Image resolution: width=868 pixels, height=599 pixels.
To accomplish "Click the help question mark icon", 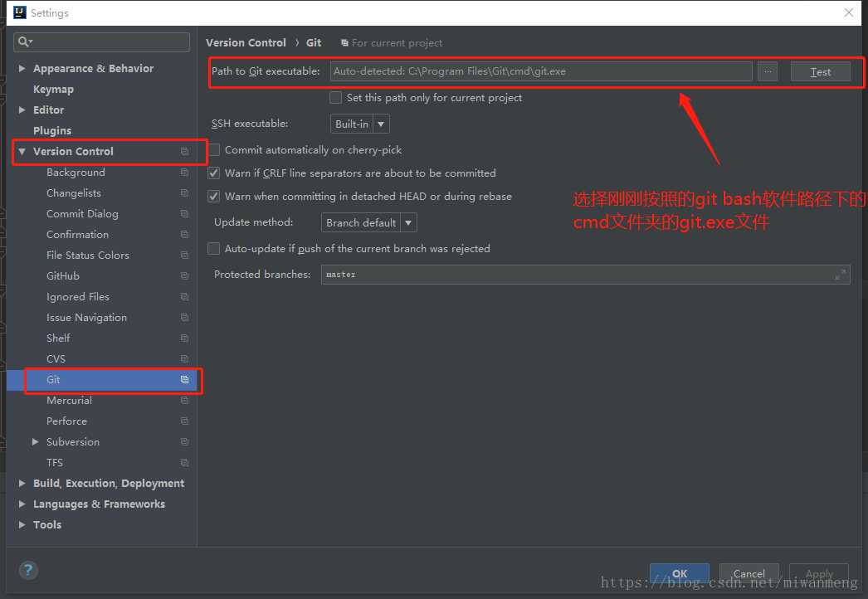I will point(28,570).
